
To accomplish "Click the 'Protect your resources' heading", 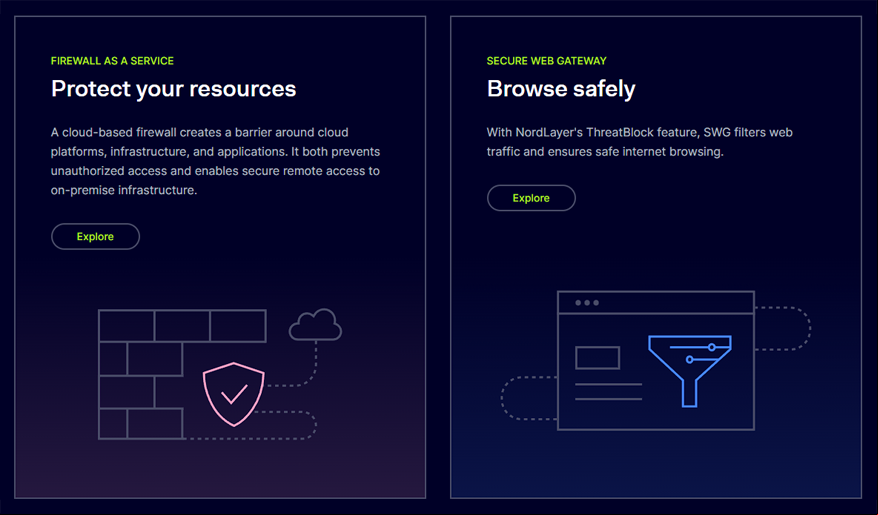I will coord(174,88).
